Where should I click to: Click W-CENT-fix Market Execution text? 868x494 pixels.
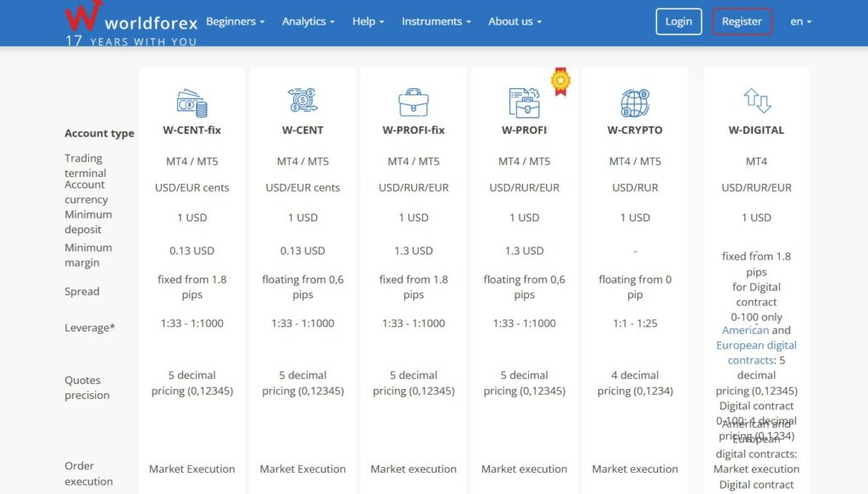(x=192, y=469)
